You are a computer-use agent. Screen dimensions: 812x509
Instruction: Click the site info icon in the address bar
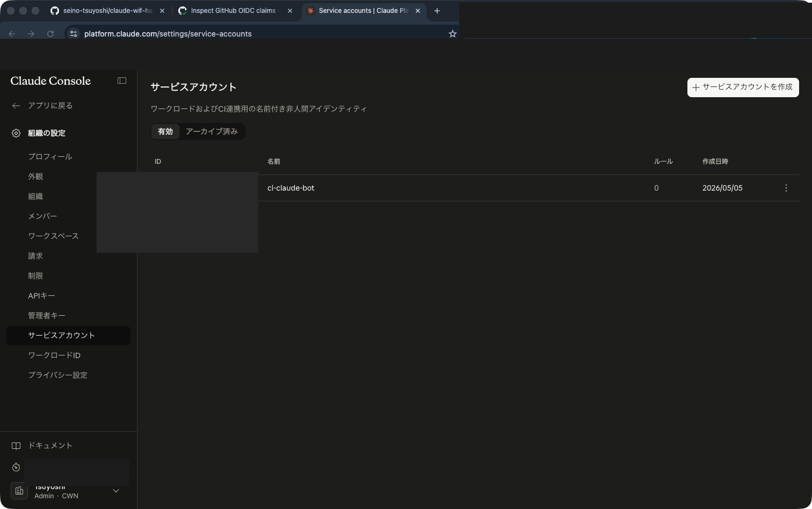pyautogui.click(x=74, y=34)
